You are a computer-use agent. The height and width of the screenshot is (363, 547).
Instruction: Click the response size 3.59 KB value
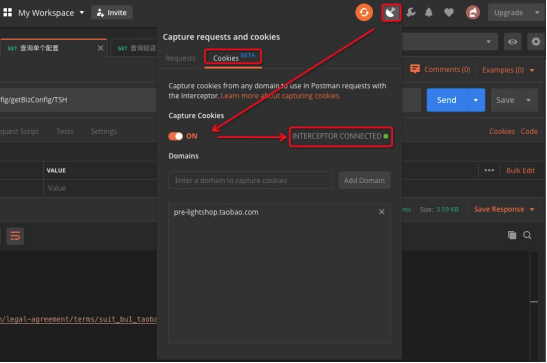click(447, 209)
